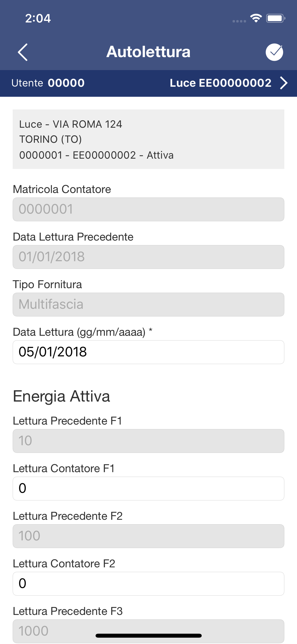Screen dimensions: 297x644
Task: Tap the Energia Attiva section heading
Action: [x=62, y=397]
